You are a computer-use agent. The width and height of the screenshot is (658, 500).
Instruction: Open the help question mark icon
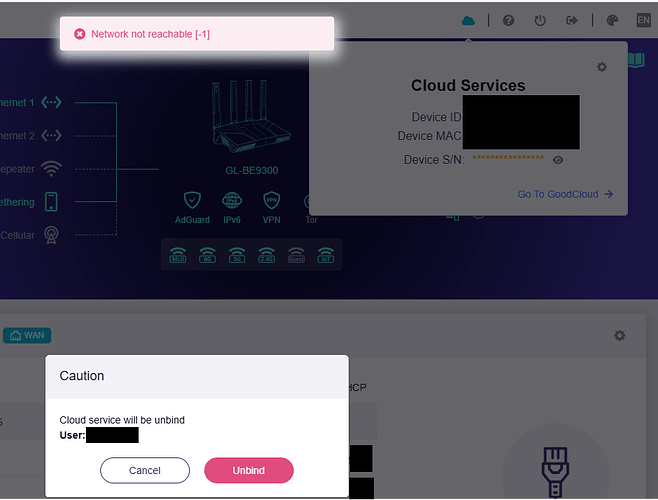point(508,20)
